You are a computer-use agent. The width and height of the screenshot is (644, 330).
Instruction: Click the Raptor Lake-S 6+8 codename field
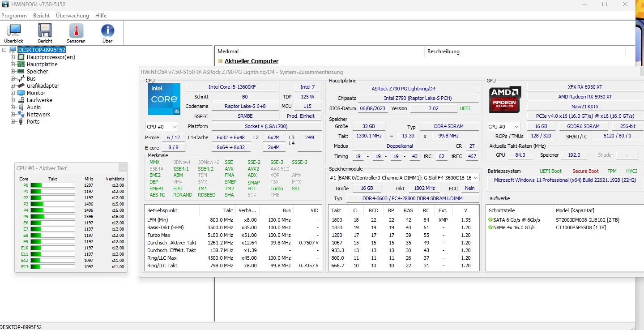245,106
